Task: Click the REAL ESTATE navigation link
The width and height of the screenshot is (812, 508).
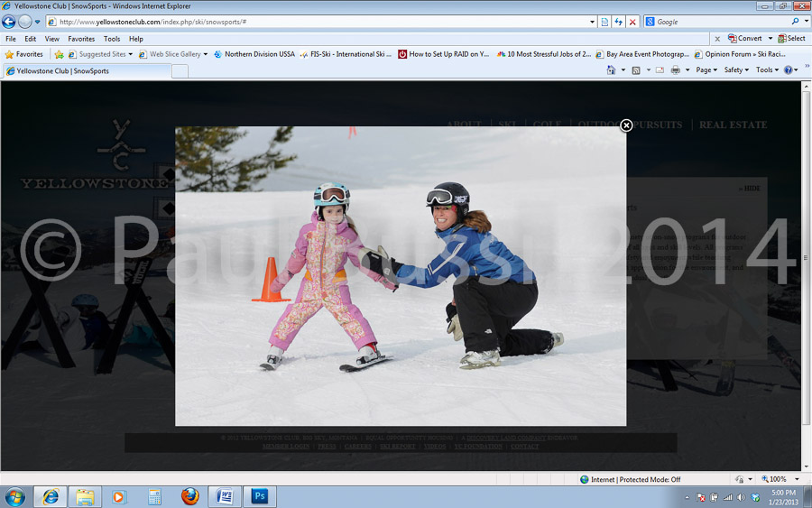Action: pos(733,125)
